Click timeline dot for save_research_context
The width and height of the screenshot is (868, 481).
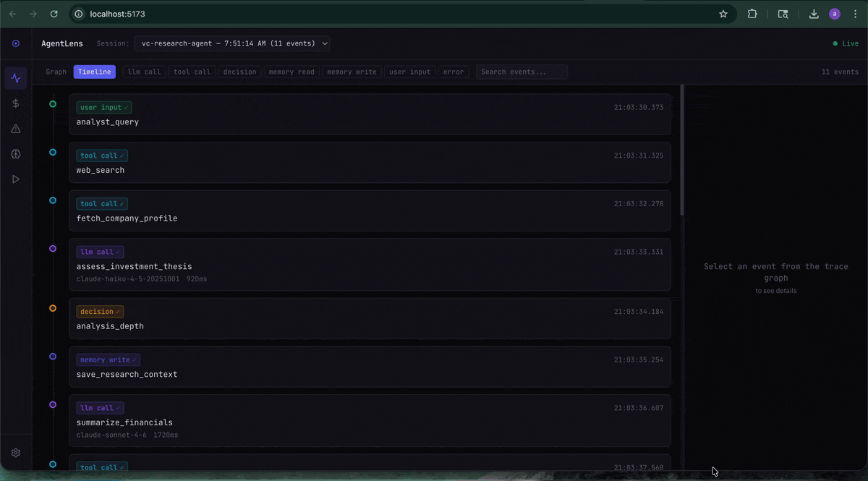tap(53, 356)
